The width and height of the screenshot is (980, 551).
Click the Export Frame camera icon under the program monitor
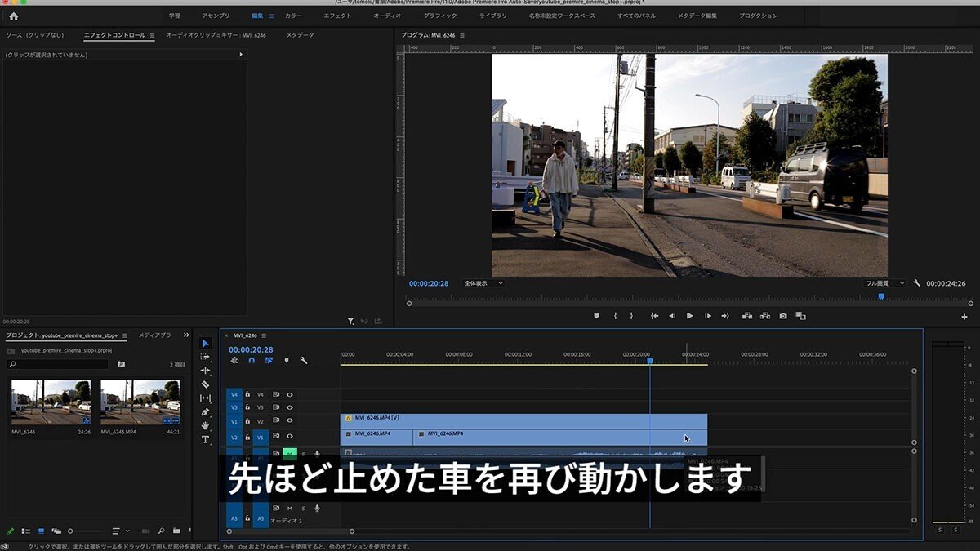click(x=783, y=314)
